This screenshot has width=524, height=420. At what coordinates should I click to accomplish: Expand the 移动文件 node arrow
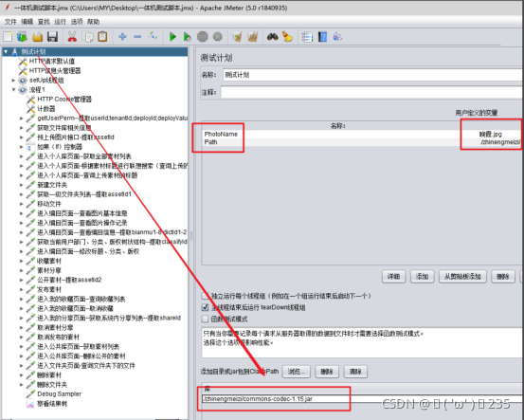[x=22, y=204]
